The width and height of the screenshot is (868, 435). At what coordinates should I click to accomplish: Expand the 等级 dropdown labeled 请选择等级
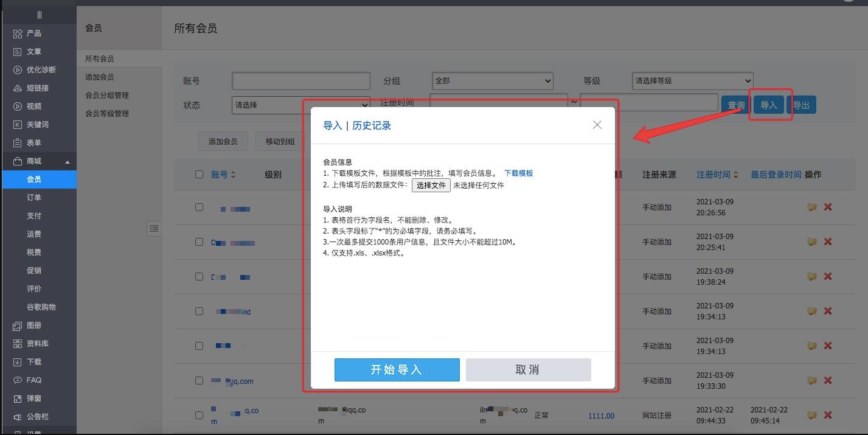(x=692, y=80)
